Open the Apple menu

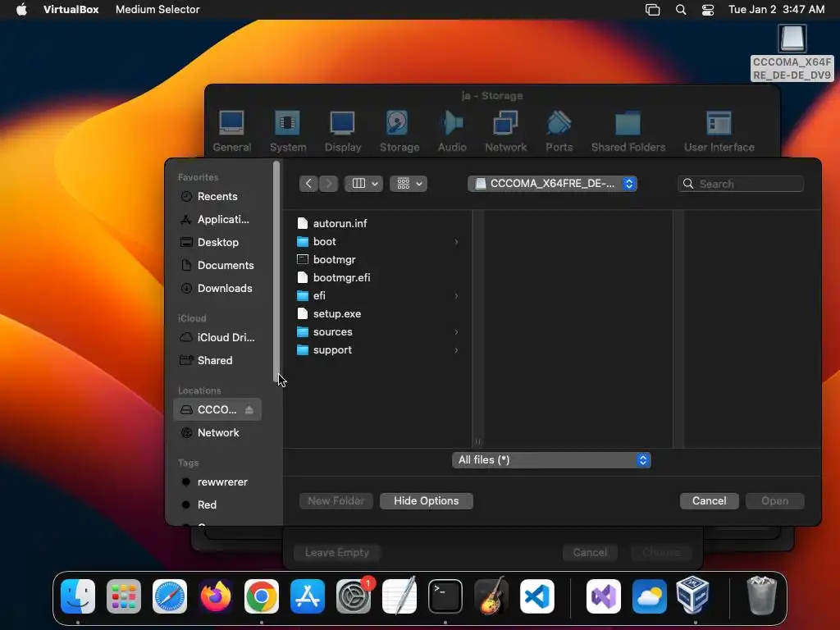pos(21,10)
